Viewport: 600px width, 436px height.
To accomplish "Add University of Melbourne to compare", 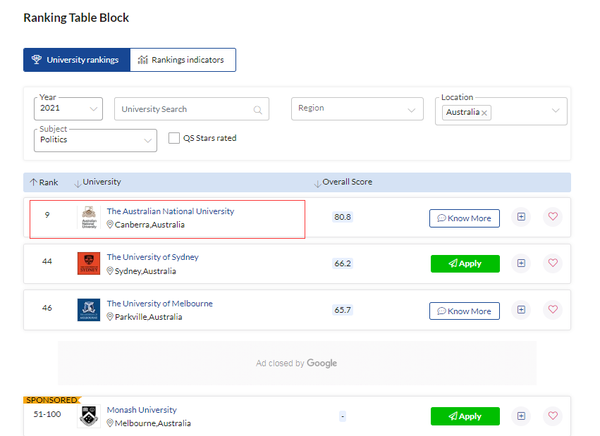I will click(521, 310).
